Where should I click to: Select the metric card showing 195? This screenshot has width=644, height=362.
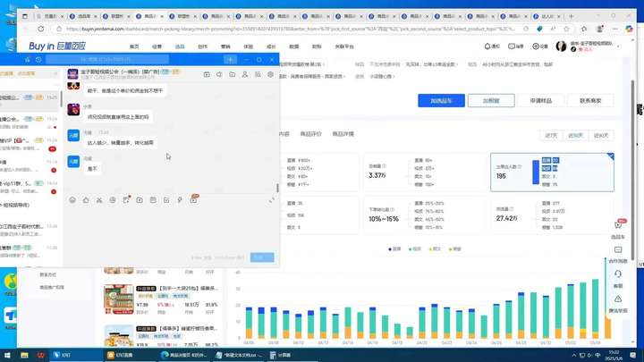click(x=552, y=173)
